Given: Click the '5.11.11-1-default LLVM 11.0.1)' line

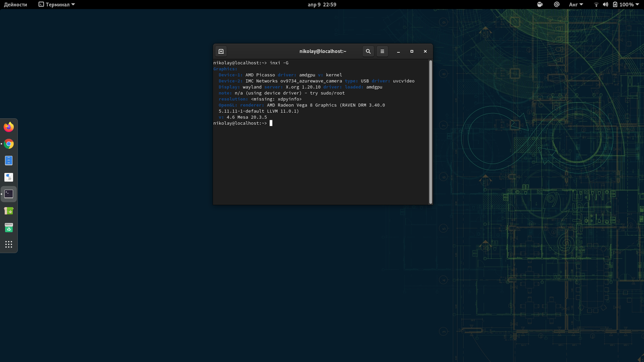Looking at the screenshot, I should pyautogui.click(x=259, y=111).
